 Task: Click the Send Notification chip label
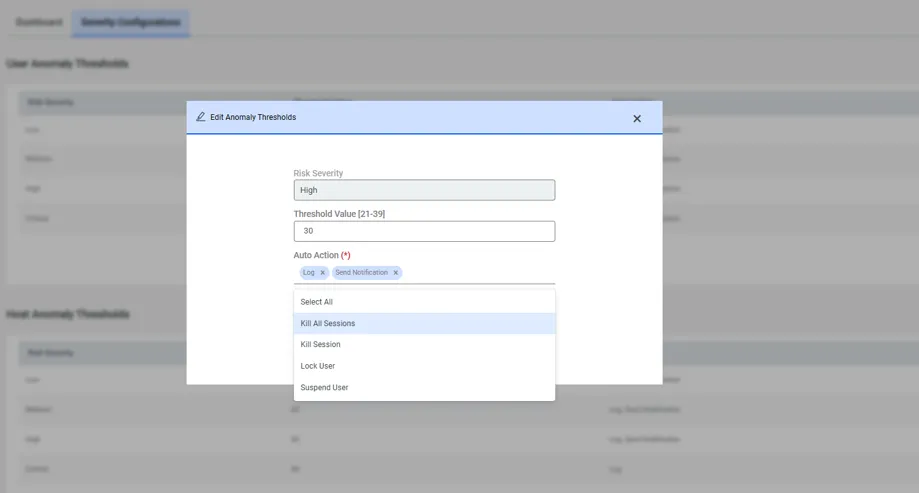[362, 273]
